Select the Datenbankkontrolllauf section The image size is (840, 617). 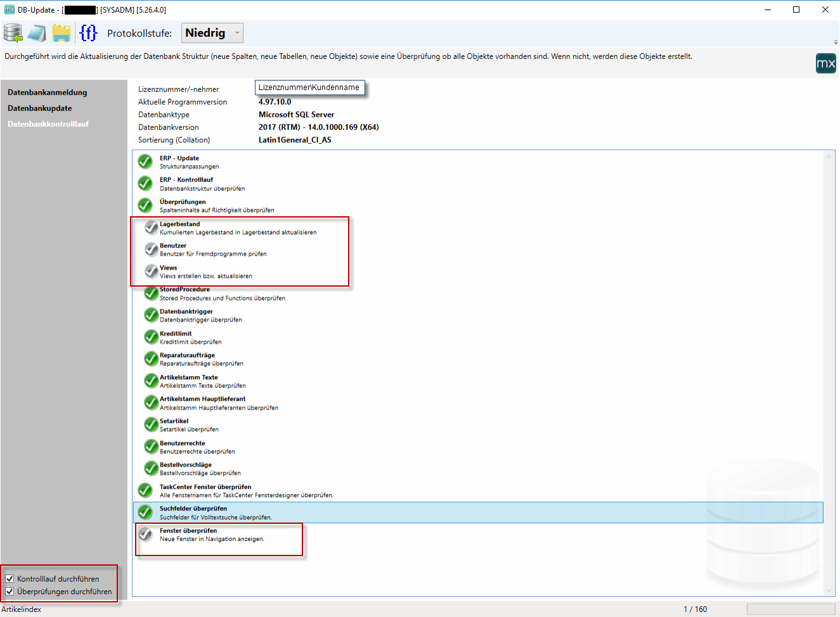[48, 124]
